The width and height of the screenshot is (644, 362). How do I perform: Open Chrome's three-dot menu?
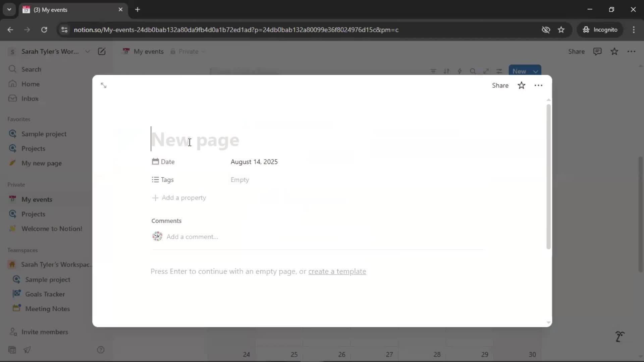point(634,30)
